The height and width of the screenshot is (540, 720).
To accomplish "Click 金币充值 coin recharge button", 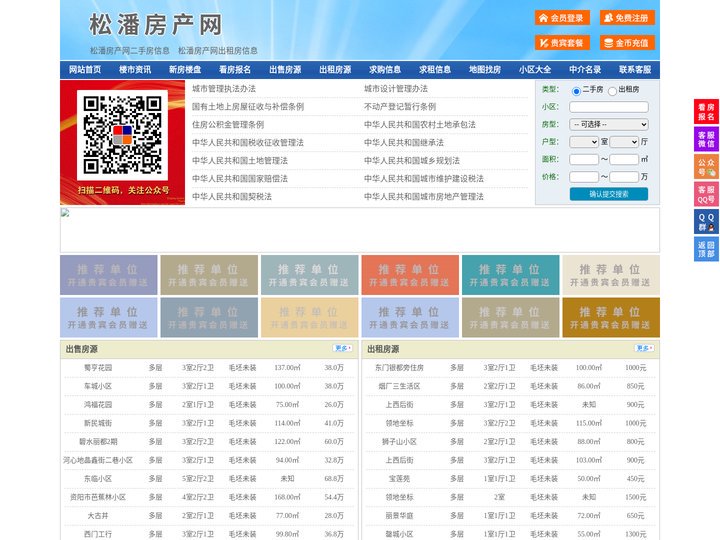I will point(627,43).
